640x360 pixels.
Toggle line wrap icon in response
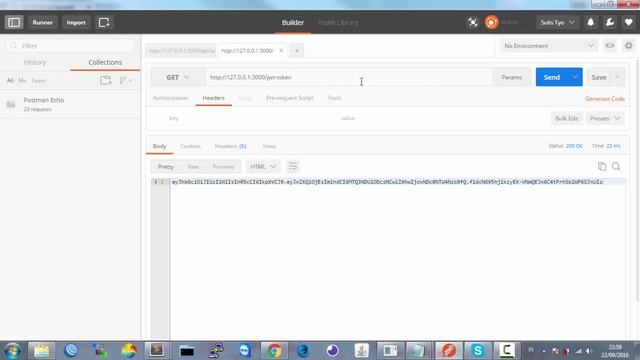coord(293,166)
